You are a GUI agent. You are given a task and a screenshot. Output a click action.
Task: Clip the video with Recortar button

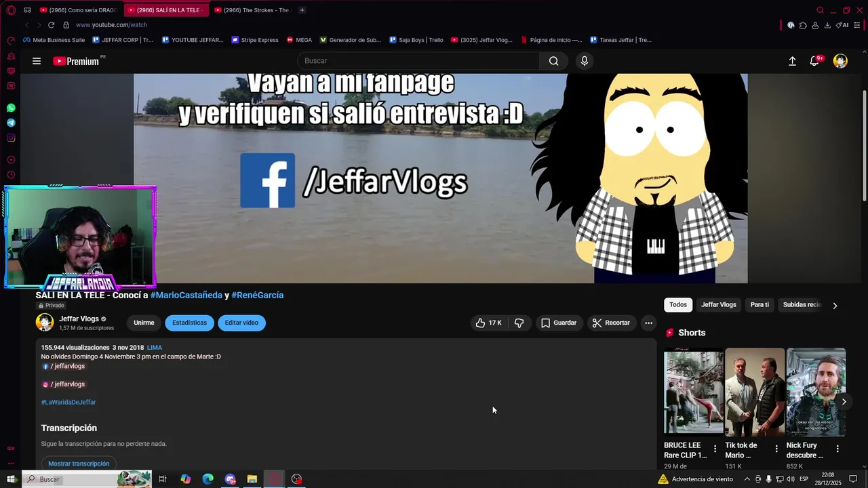(x=612, y=323)
